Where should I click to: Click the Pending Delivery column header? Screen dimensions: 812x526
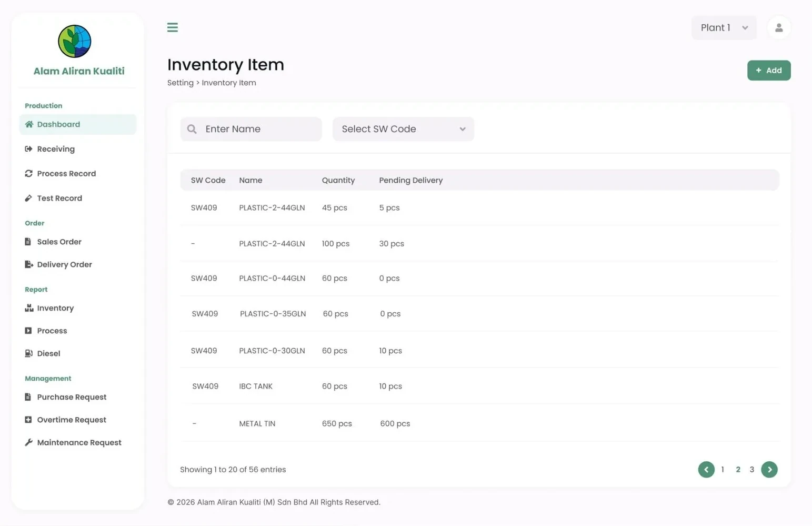point(411,180)
